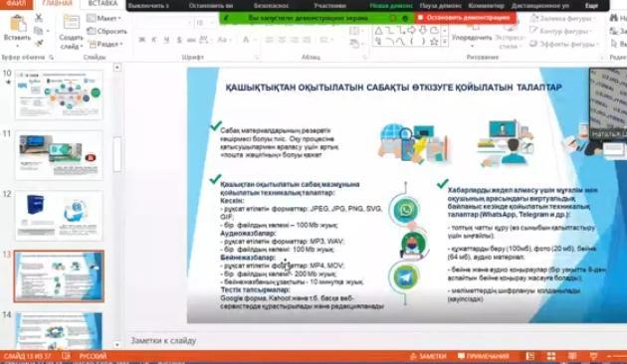This screenshot has width=627, height=364.
Task: Open the Эффекты фигуры effects dropdown
Action: pyautogui.click(x=564, y=44)
